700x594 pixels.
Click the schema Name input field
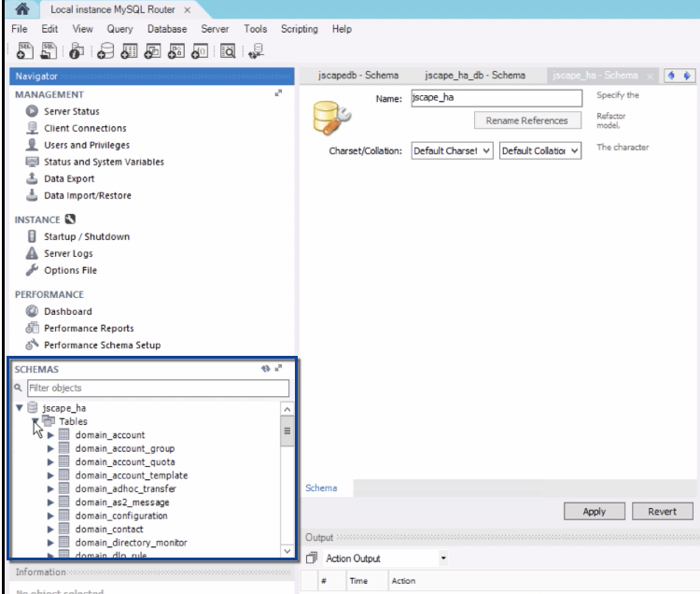pos(497,98)
